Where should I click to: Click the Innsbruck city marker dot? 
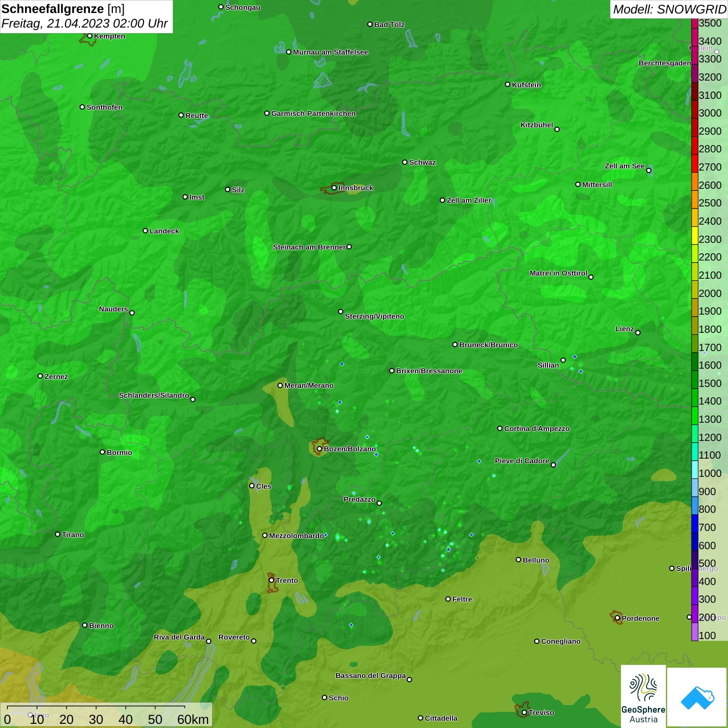(x=334, y=188)
